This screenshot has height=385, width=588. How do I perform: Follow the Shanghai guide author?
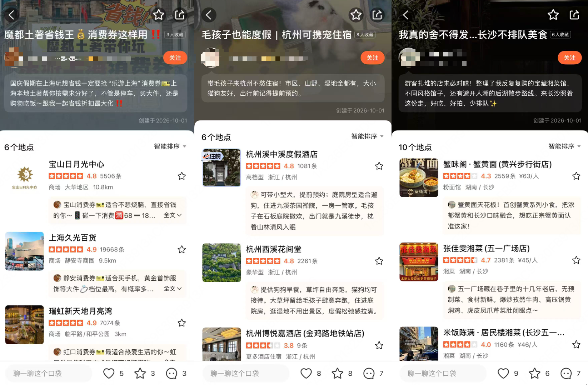click(x=175, y=58)
